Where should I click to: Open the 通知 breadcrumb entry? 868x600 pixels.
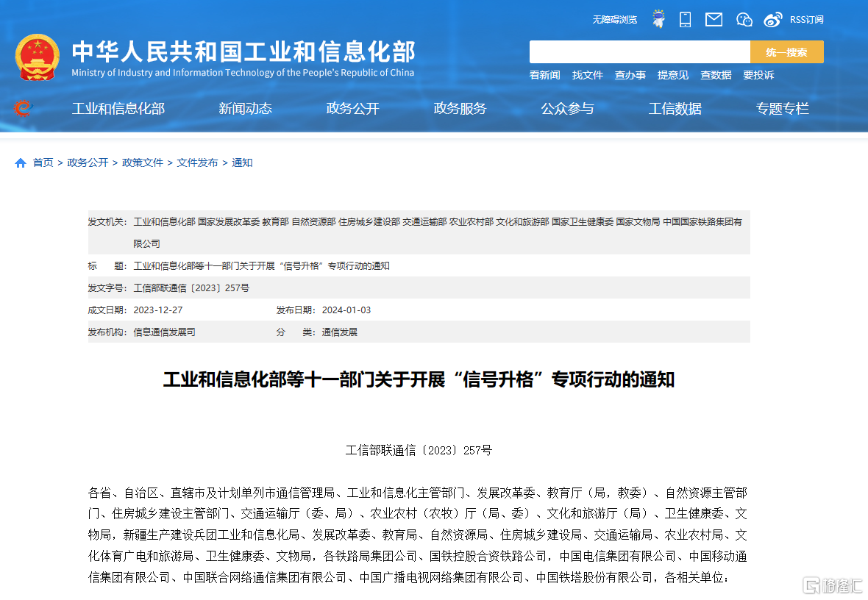(x=242, y=162)
